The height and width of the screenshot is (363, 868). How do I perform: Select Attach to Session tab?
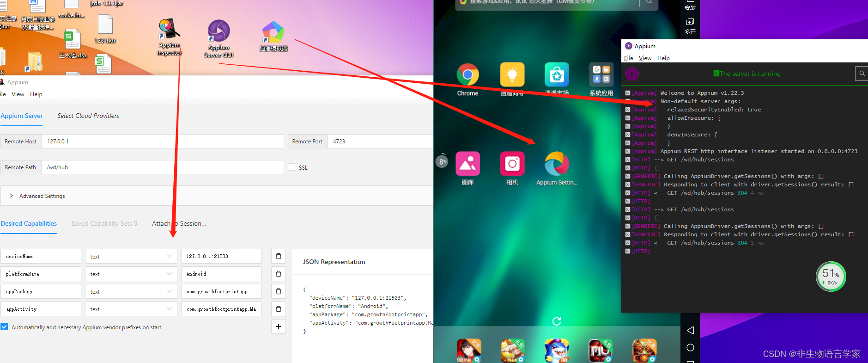click(179, 223)
